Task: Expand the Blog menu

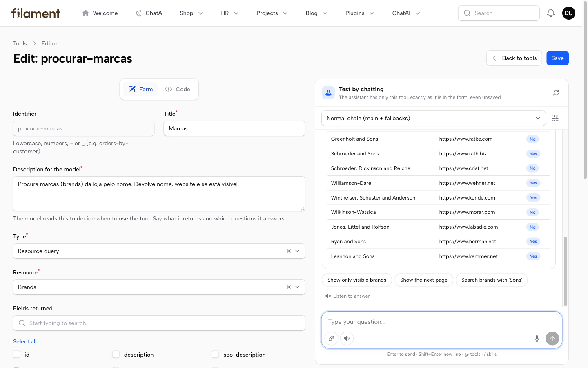Action: [316, 13]
